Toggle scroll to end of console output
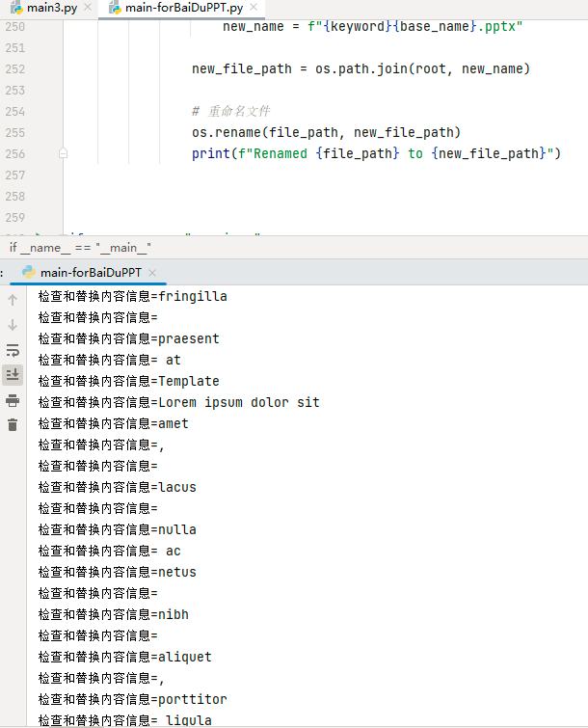The width and height of the screenshot is (588, 728). [13, 374]
